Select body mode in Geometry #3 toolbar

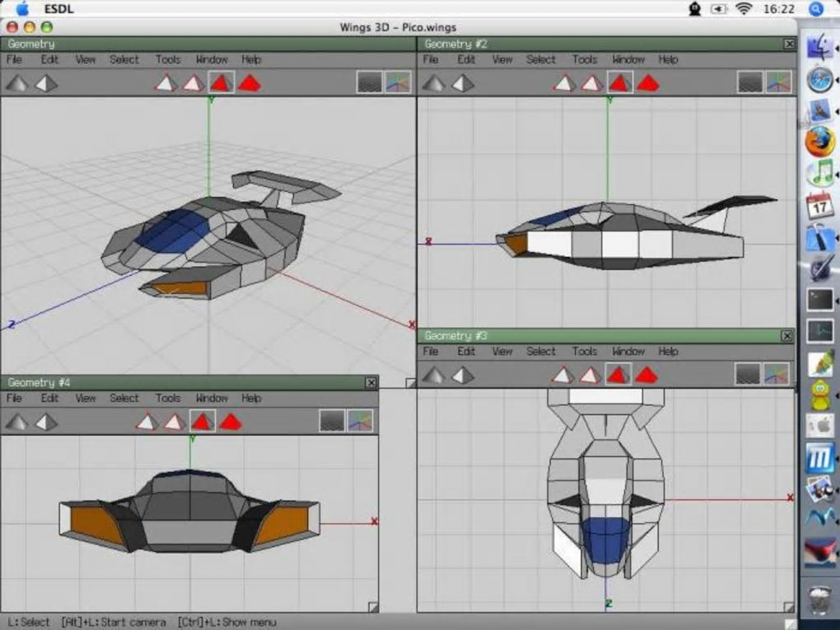[646, 375]
